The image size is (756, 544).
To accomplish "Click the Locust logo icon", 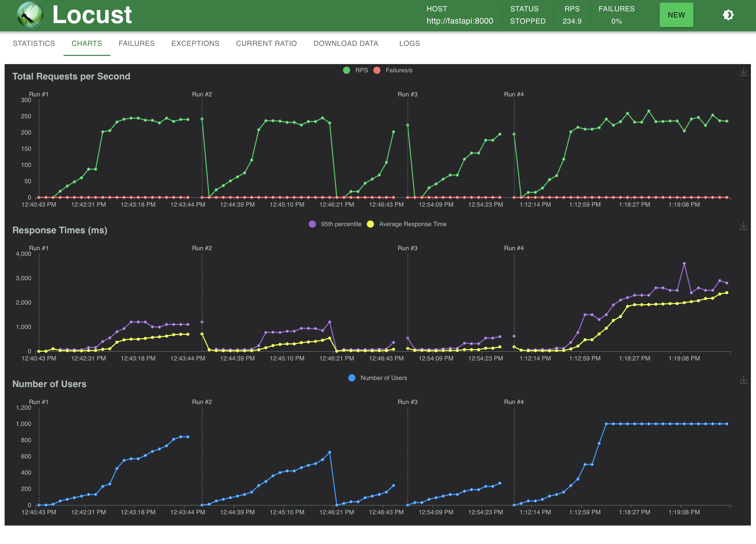I will tap(30, 15).
